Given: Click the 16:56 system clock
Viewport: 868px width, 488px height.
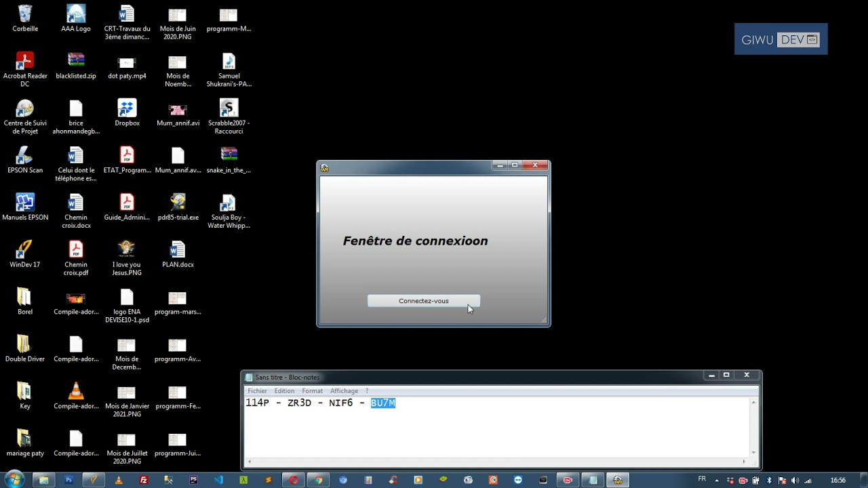Looking at the screenshot, I should 838,481.
